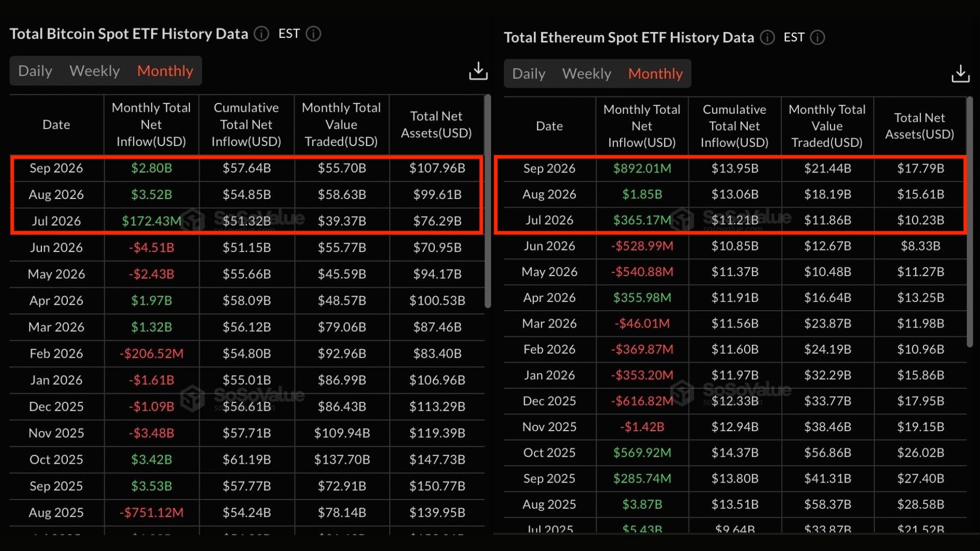Click Ethereum Aug 2026 inflow $1.85B
980x551 pixels.
(642, 194)
